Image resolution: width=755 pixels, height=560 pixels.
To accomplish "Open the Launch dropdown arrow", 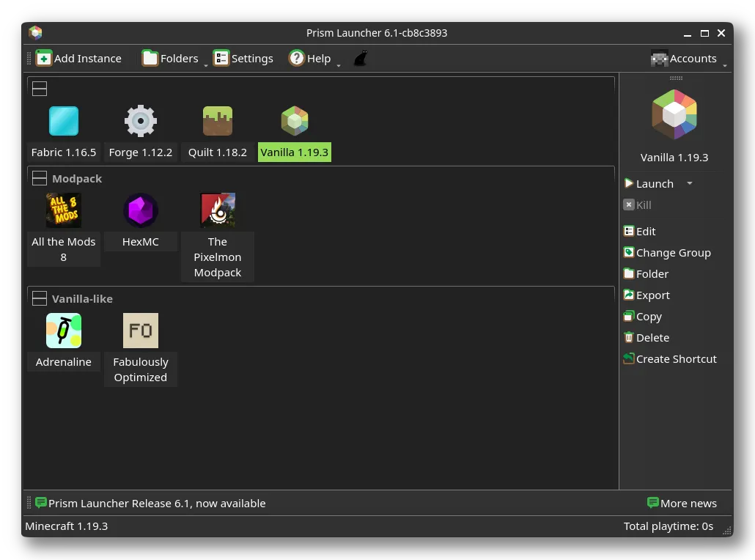I will pos(690,184).
